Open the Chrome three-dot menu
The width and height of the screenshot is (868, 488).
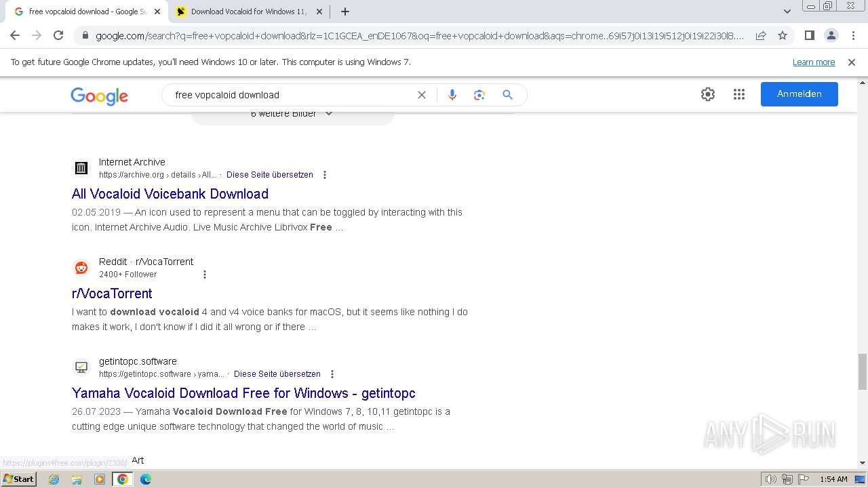pos(853,35)
